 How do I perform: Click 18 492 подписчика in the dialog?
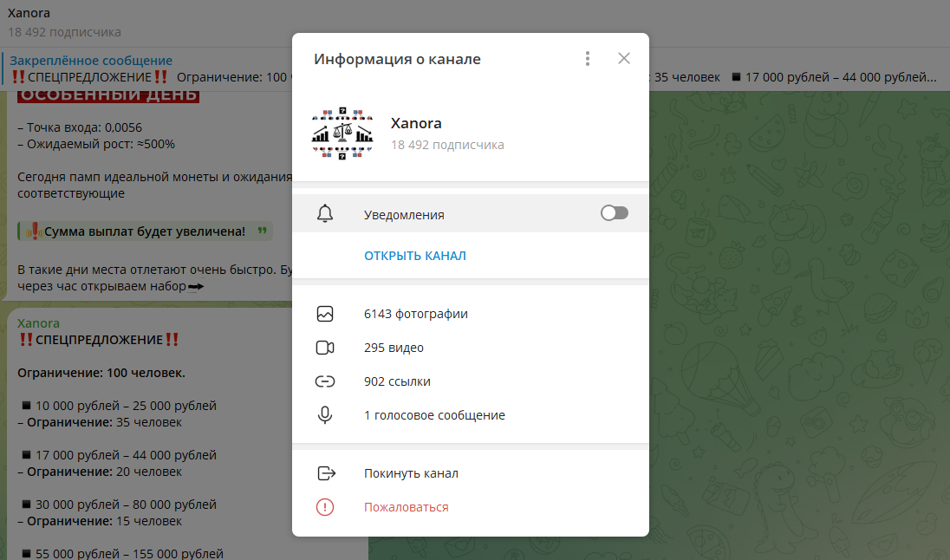447,145
